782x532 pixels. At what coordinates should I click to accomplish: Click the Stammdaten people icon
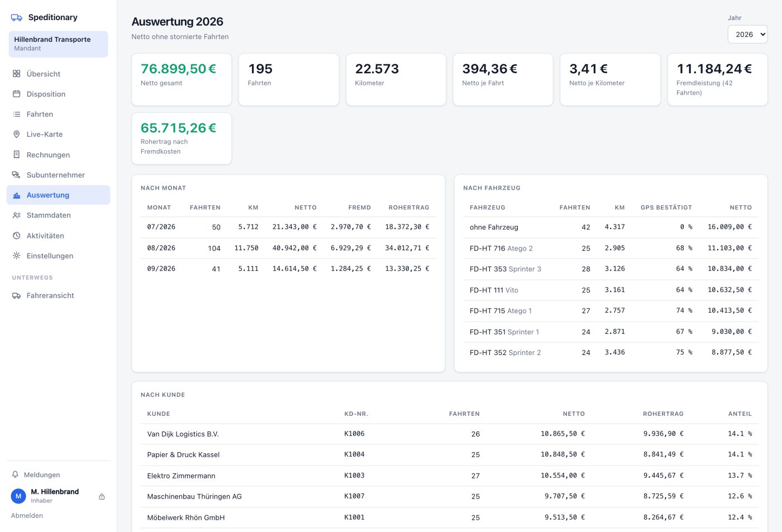pyautogui.click(x=17, y=215)
